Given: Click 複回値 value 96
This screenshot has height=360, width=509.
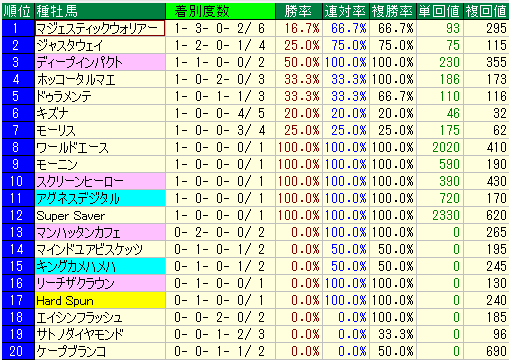Looking at the screenshot, I should point(486,334).
